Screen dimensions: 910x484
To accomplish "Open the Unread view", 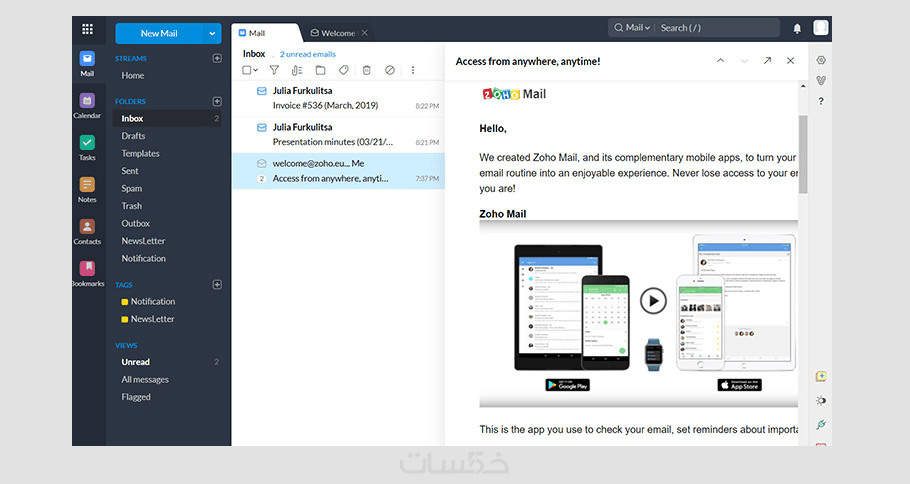I will pos(135,362).
